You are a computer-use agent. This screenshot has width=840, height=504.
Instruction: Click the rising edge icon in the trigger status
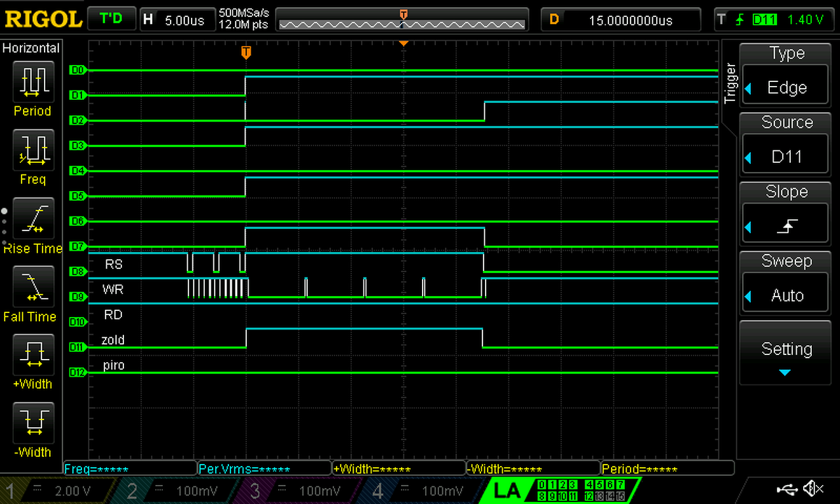[x=740, y=20]
